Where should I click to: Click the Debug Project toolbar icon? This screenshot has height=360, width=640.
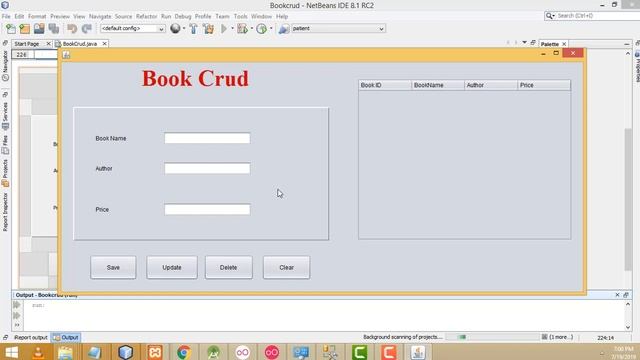click(x=242, y=29)
